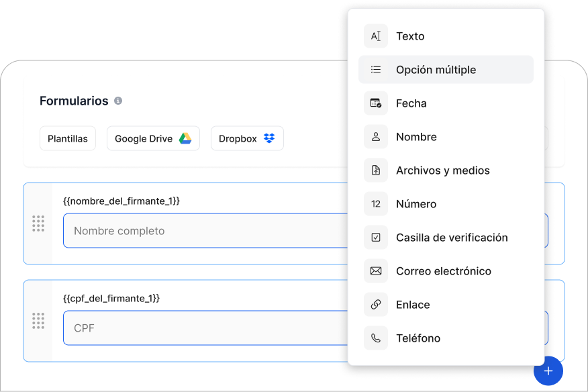Click the drag handle of the cpf_del_firmante_1 field
Viewport: 588px width, 392px height.
39,321
